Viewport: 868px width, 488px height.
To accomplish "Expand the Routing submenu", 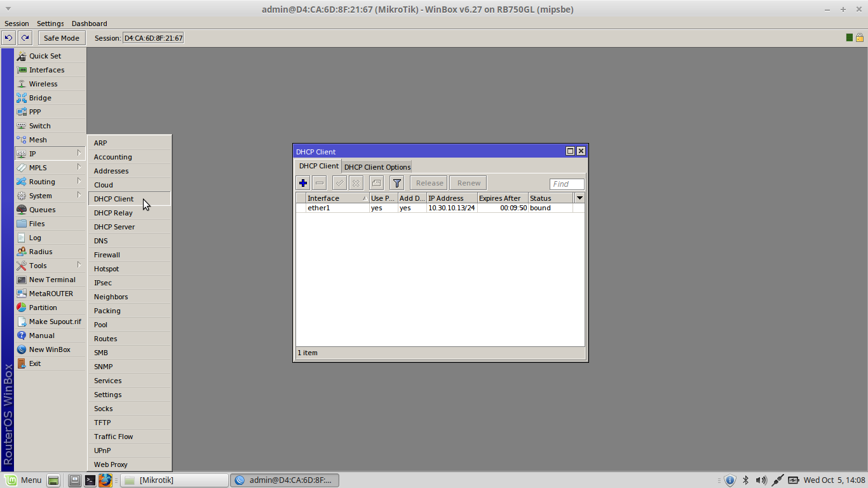I will [50, 182].
